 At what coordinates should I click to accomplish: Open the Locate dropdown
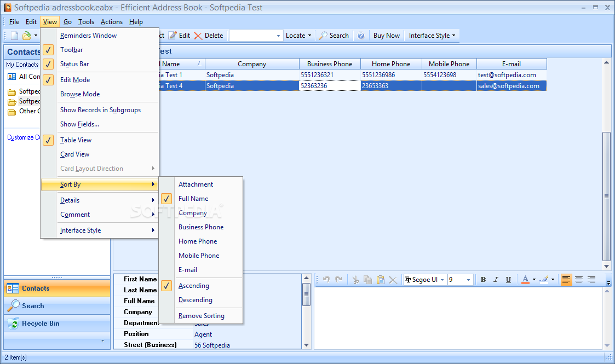coord(298,36)
